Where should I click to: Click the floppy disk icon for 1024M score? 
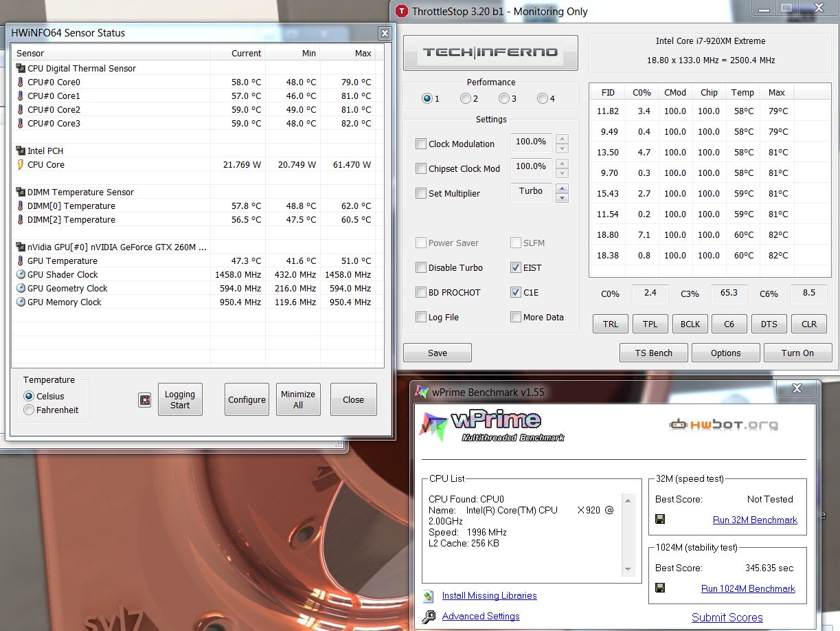(660, 588)
